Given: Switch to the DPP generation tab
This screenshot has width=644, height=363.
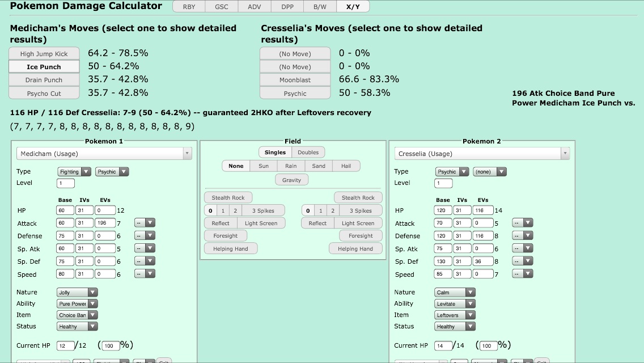Looking at the screenshot, I should pyautogui.click(x=287, y=7).
